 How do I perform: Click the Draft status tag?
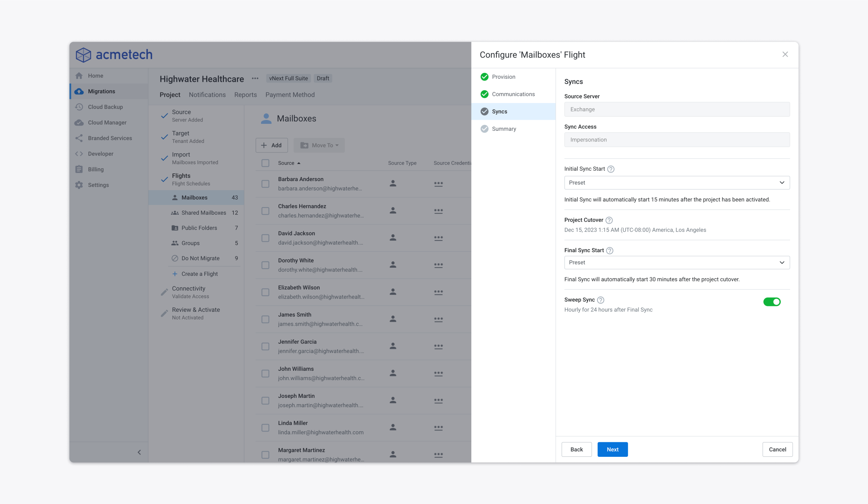(x=323, y=78)
